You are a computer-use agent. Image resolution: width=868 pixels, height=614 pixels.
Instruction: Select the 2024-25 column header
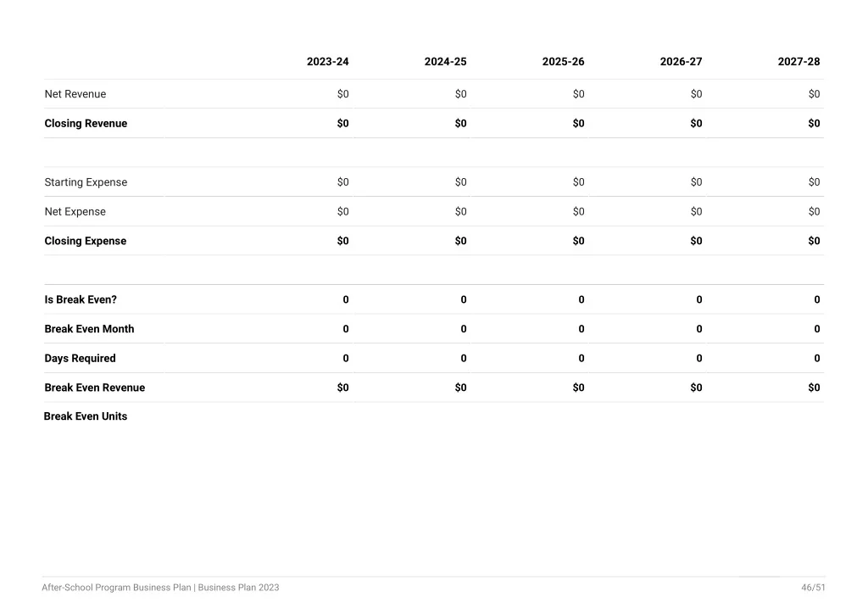(x=446, y=61)
